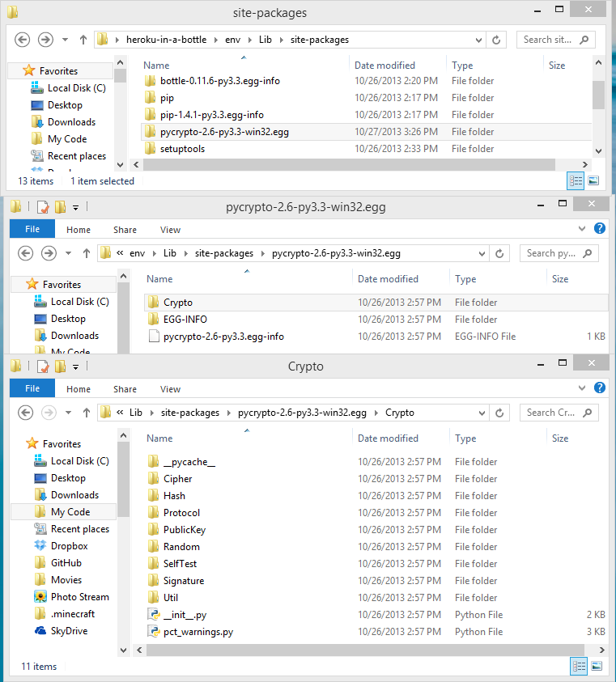Open View tab in pycrypto egg window

click(x=170, y=230)
